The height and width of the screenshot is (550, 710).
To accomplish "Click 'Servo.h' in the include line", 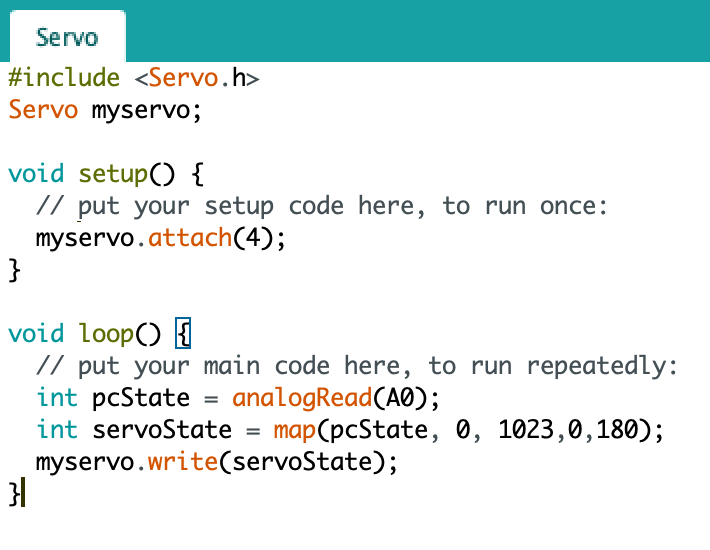I will tap(197, 77).
